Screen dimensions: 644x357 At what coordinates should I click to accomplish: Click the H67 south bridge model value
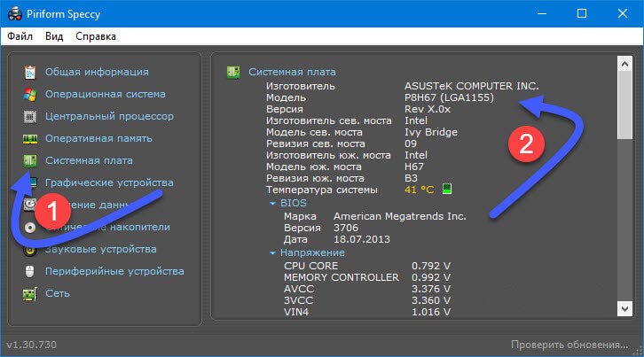[x=414, y=167]
